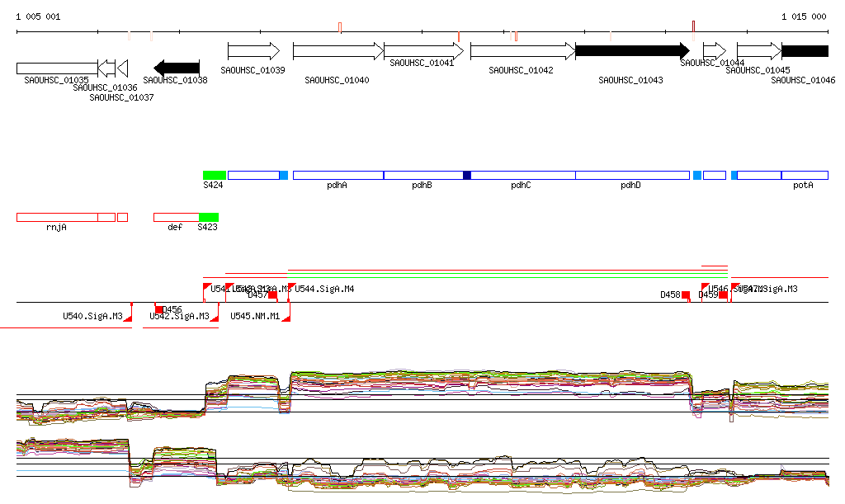Screen dimensions: 845x504
Task: Click the green S424 segment
Action: pyautogui.click(x=215, y=175)
